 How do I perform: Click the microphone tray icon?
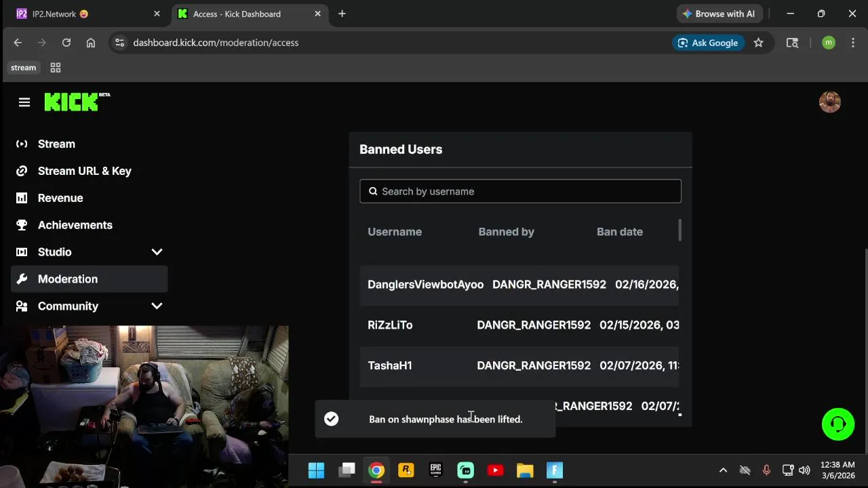(x=766, y=470)
